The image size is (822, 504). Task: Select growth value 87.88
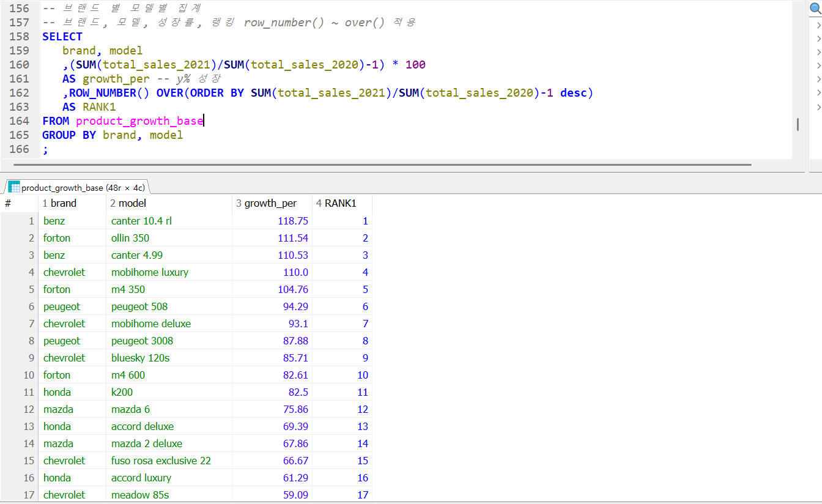pyautogui.click(x=272, y=341)
